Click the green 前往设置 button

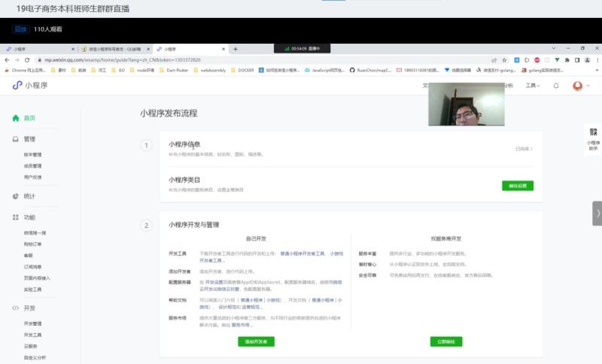point(517,185)
